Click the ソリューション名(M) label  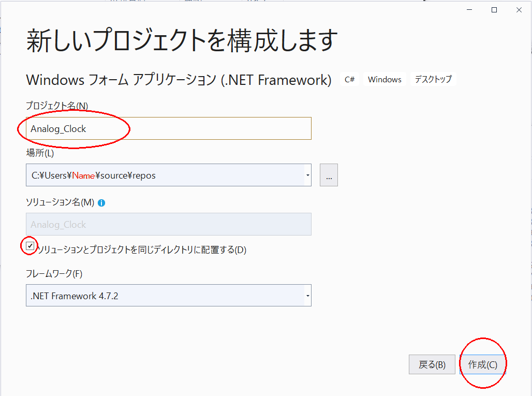[60, 202]
